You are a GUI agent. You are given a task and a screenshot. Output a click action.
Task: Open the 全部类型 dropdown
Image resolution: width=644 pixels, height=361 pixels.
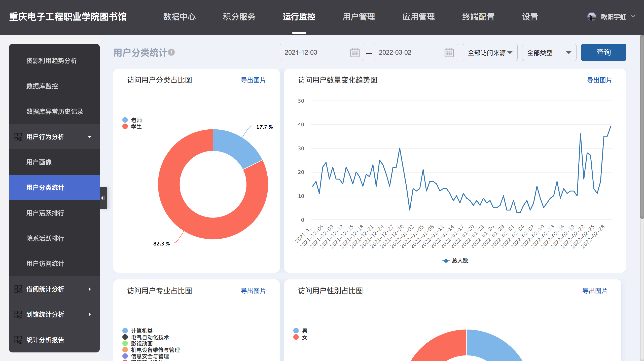point(549,53)
